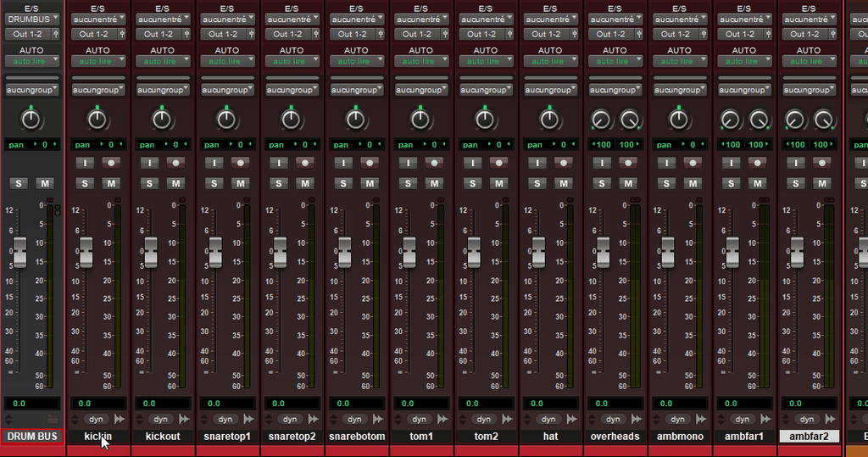Click the volume fader on overheads track
This screenshot has height=457, width=868.
click(603, 252)
